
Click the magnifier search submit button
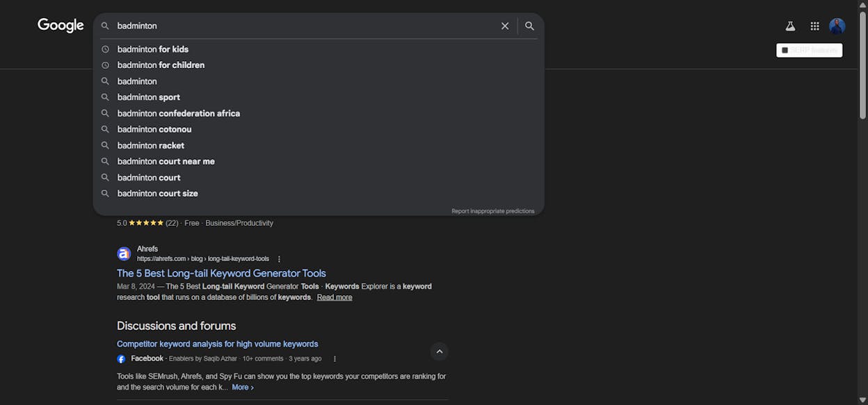coord(529,26)
